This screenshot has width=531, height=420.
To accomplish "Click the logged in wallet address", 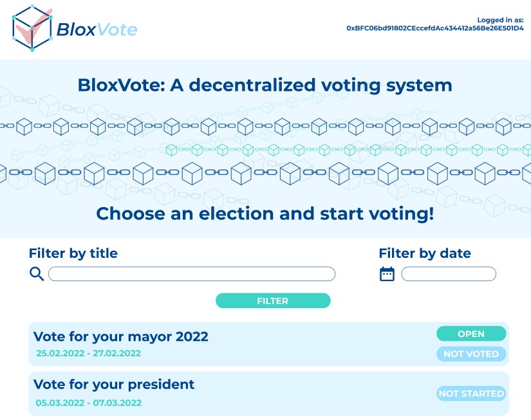I will (436, 27).
